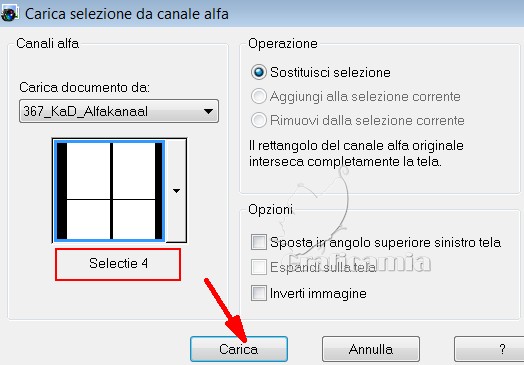Click the Operazione group label

coord(283,43)
